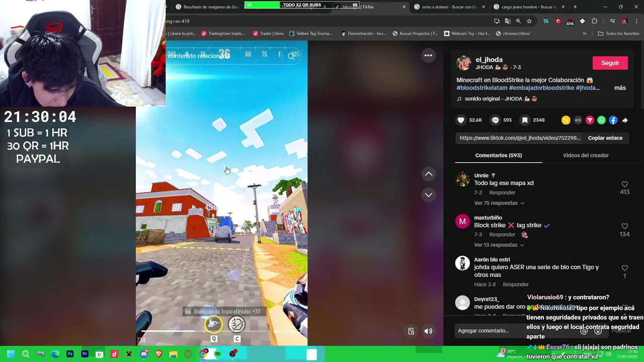Open the TradingView extension icon
The image size is (644, 362).
pyautogui.click(x=546, y=21)
